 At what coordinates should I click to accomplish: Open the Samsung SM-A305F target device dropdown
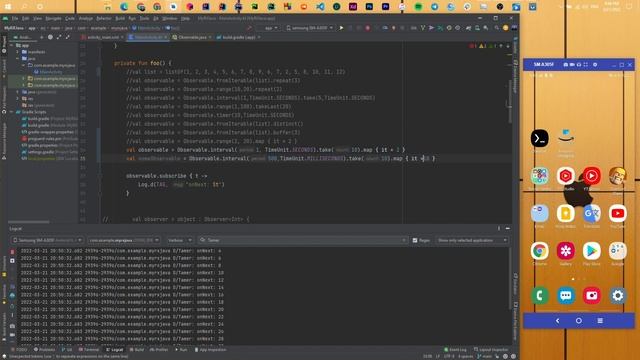coord(309,28)
